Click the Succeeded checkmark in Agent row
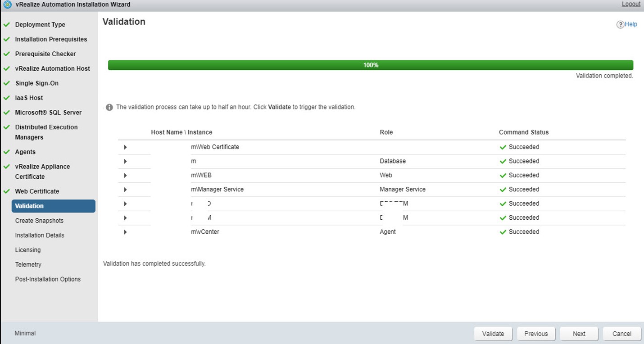The image size is (644, 344). point(503,232)
